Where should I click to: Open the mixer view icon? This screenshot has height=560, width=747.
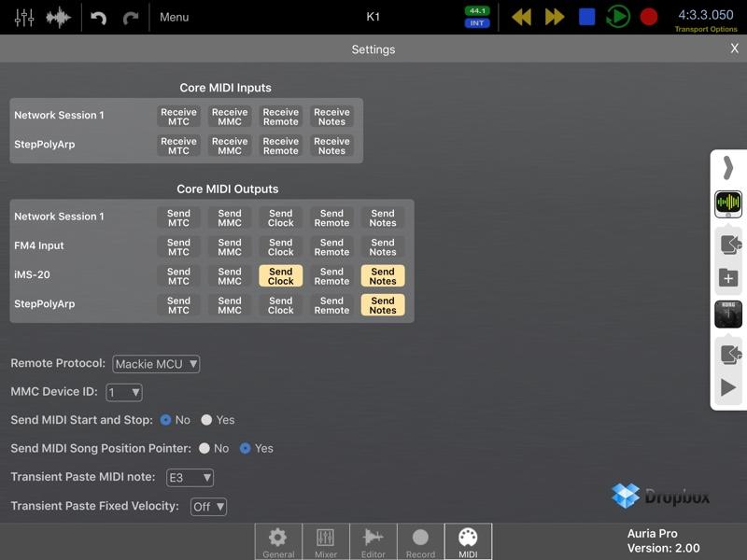24,18
